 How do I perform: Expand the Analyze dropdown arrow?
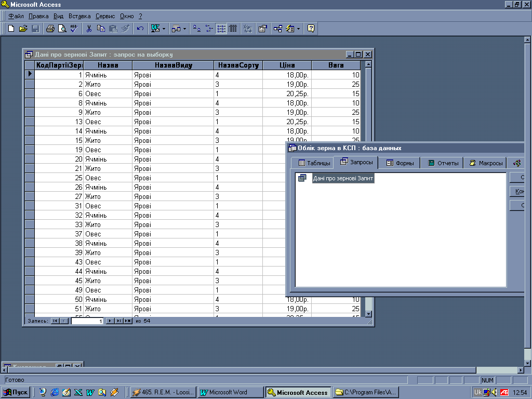pyautogui.click(x=184, y=29)
